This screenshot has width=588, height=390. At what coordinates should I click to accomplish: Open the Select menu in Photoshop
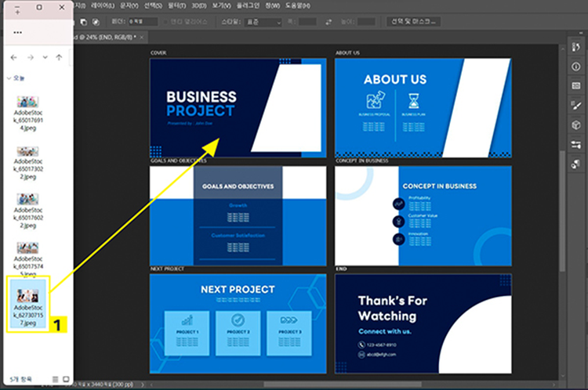153,5
